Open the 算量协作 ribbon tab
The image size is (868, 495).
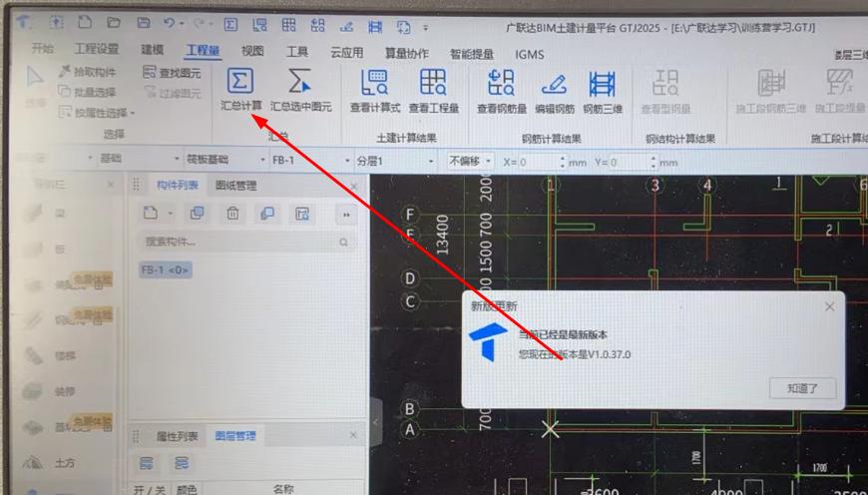407,53
